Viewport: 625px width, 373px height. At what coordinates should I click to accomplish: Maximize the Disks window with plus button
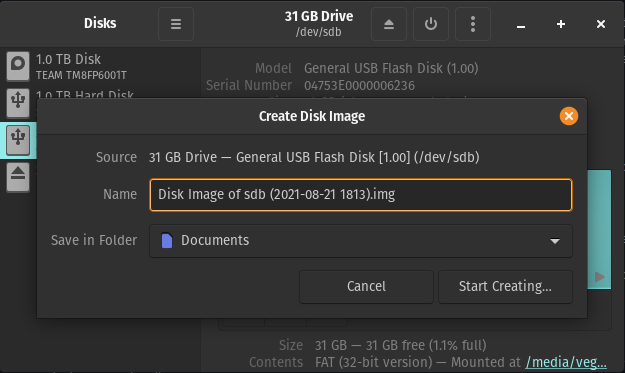tap(561, 24)
